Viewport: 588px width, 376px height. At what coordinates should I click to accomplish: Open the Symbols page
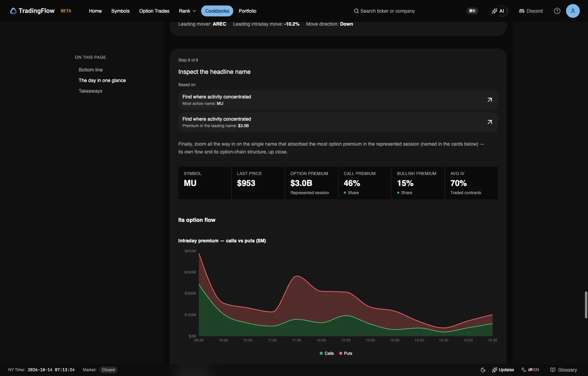(x=120, y=11)
